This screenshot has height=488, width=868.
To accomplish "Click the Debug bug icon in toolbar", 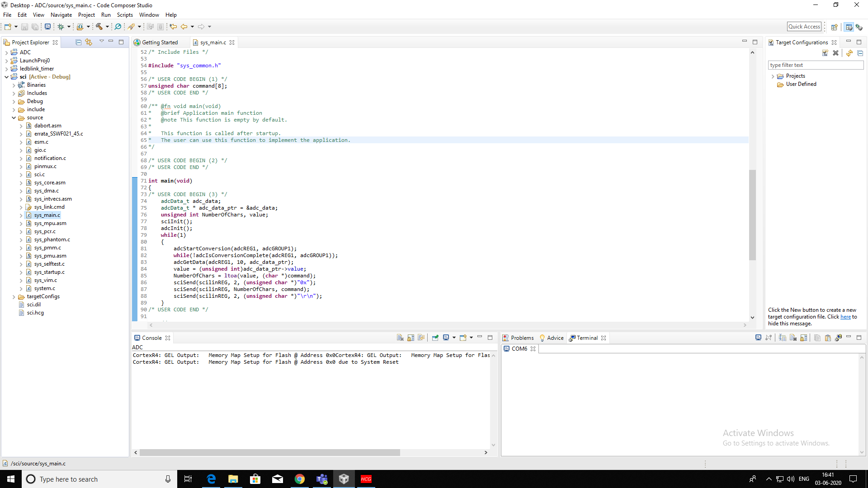I will [61, 27].
